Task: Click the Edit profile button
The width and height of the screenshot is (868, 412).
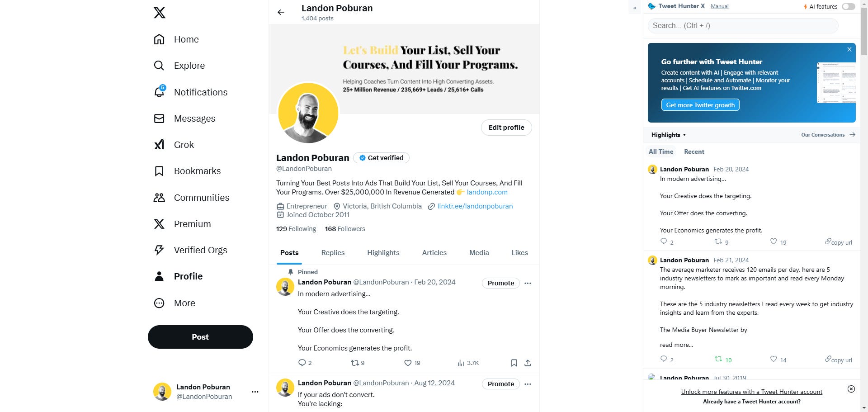Action: pyautogui.click(x=506, y=128)
